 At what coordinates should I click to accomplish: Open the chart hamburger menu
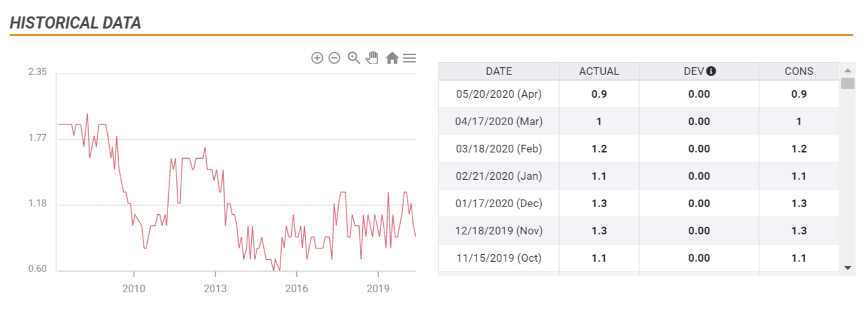(410, 58)
